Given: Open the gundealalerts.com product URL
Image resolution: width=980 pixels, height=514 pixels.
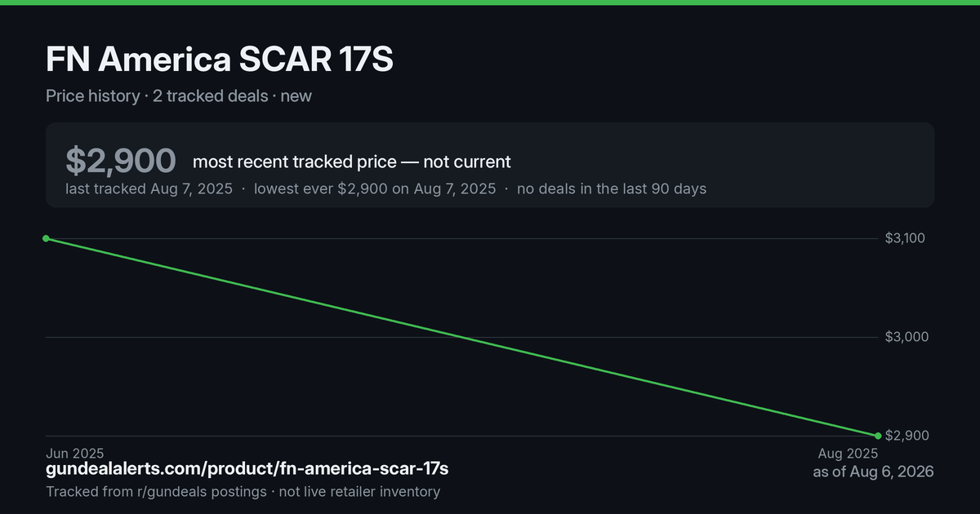Looking at the screenshot, I should [247, 469].
